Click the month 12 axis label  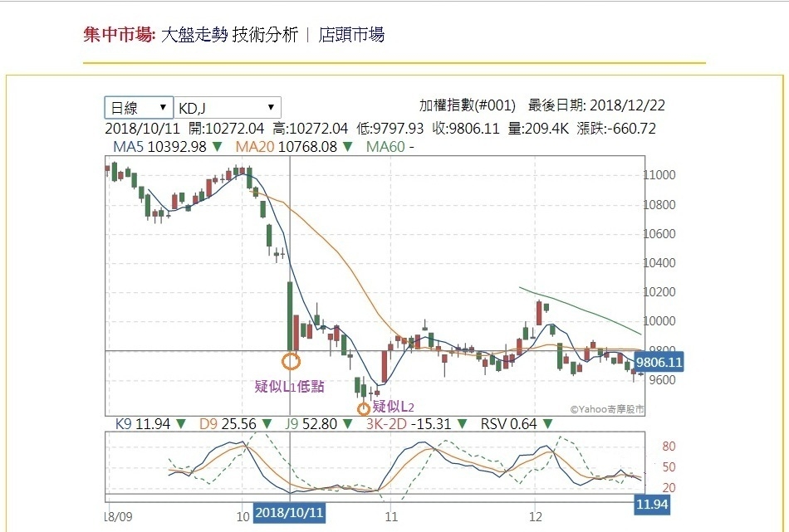point(536,516)
